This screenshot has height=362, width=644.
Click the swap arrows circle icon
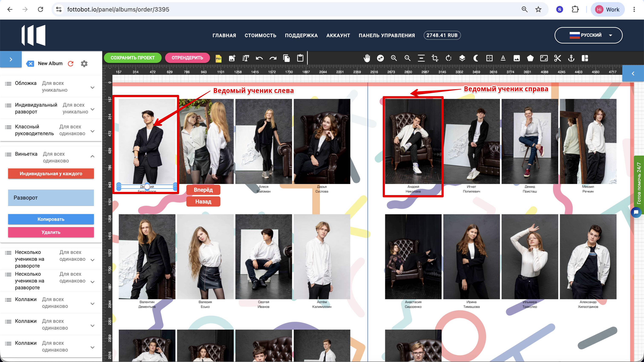pos(380,58)
